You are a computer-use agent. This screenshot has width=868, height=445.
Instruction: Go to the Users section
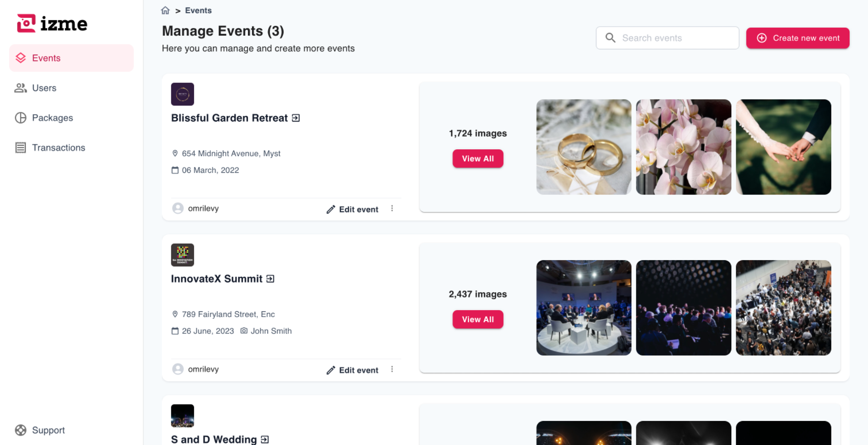tap(44, 88)
